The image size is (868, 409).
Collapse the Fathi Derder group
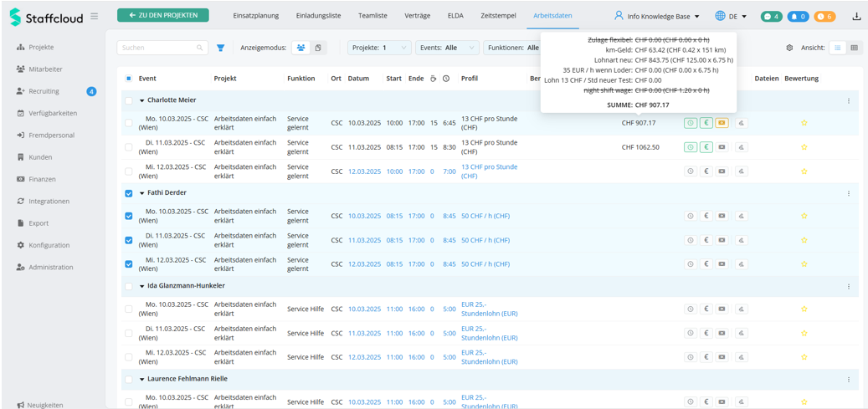tap(141, 194)
